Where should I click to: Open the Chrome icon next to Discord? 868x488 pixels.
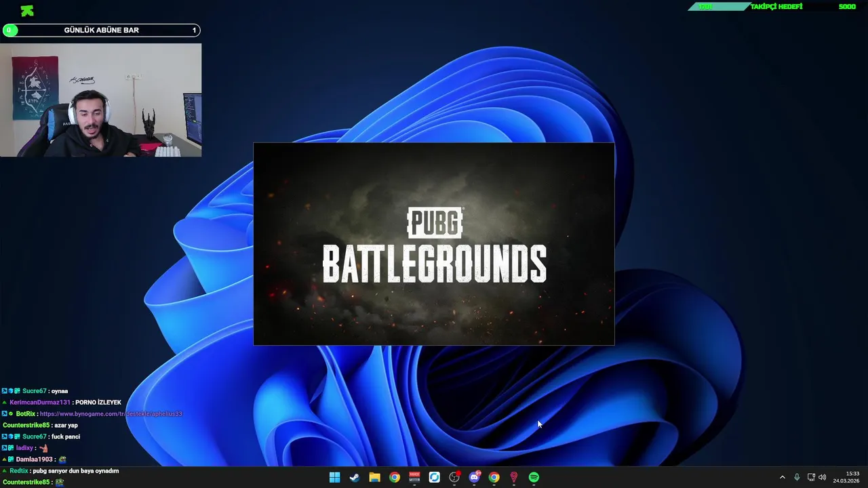494,477
